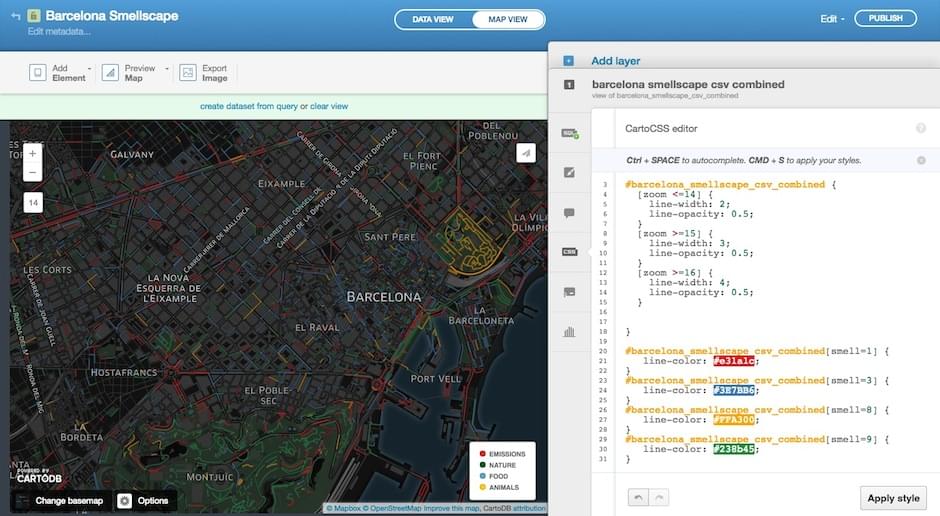Click the go back arrow icon
Viewport: 940px width, 516px height.
(x=15, y=16)
